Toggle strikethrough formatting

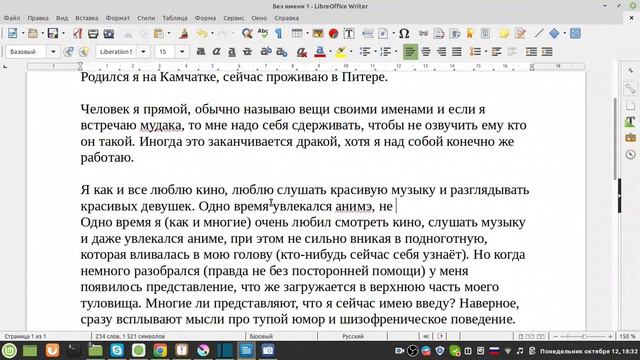[x=247, y=52]
